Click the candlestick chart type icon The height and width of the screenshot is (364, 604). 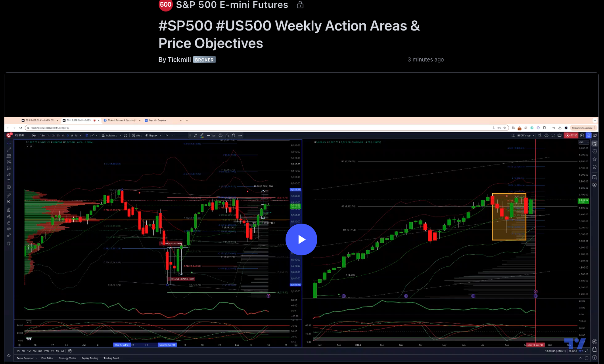pos(86,135)
